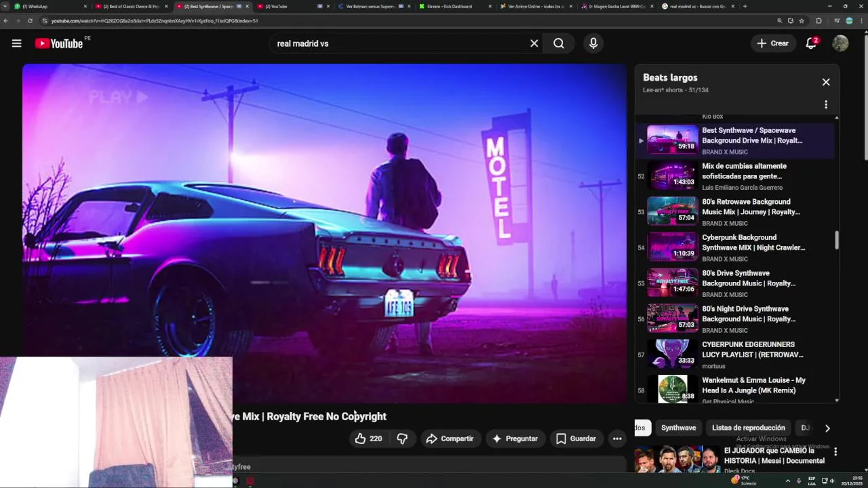Play 'Wankelmut & Emma Louise' playlist item
The height and width of the screenshot is (488, 868).
pos(736,389)
